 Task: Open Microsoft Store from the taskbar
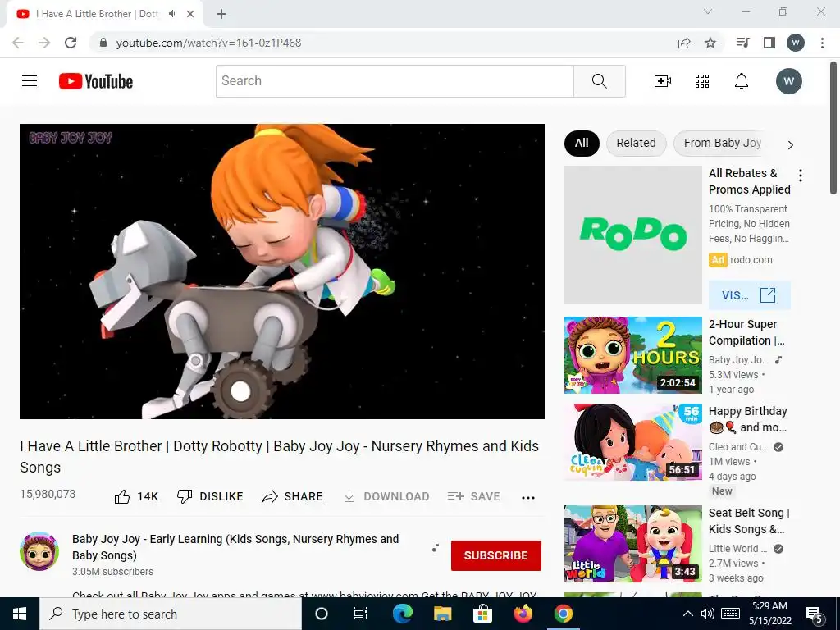pyautogui.click(x=482, y=614)
